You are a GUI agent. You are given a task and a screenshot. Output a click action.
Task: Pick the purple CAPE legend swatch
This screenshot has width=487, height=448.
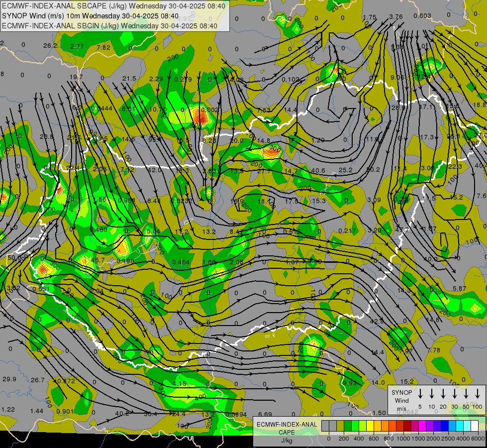429,426
